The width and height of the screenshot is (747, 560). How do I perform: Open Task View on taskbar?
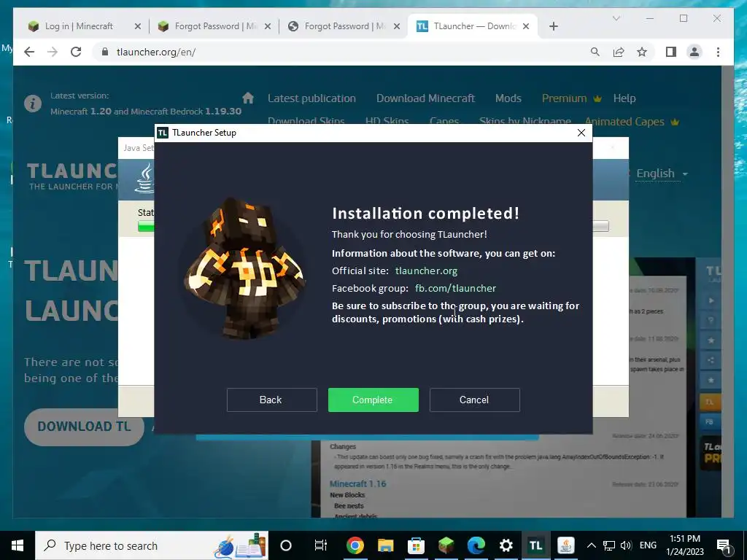321,545
